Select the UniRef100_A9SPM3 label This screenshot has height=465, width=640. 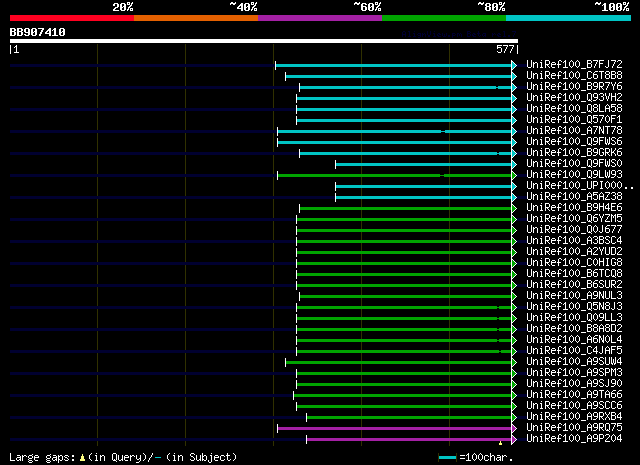574,373
